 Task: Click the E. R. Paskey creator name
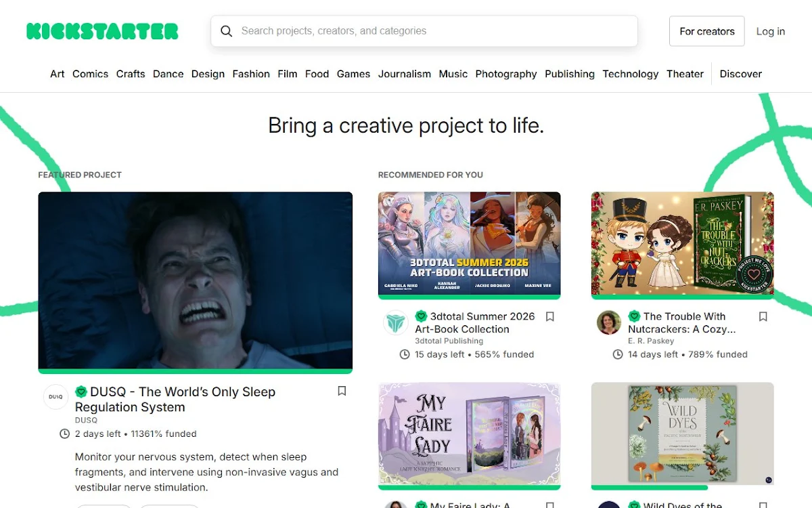(x=651, y=341)
